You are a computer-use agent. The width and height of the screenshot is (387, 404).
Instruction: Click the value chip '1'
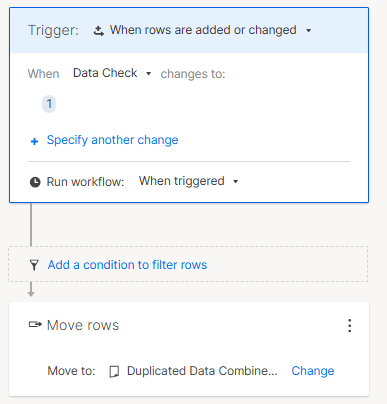coord(49,104)
